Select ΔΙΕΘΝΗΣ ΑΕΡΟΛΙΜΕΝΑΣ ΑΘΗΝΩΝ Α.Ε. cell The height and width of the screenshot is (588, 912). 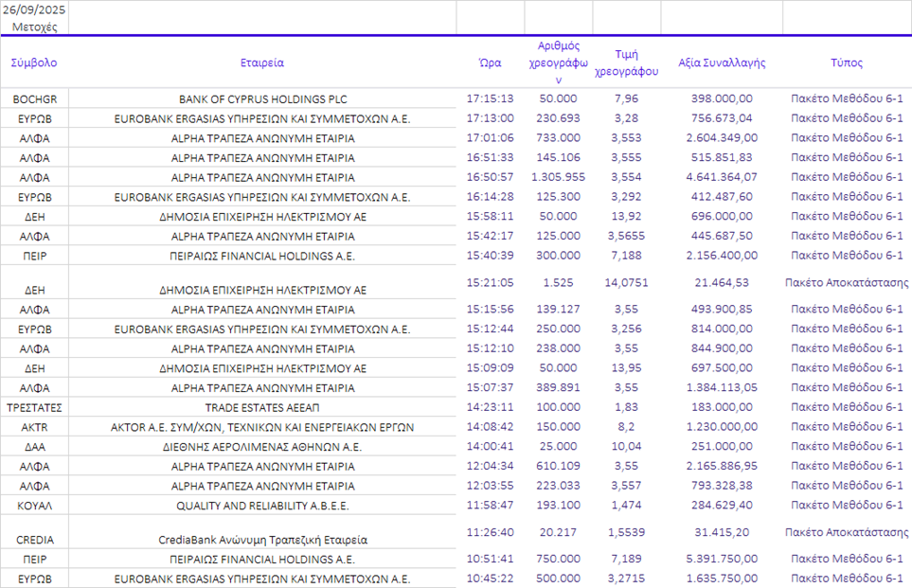tap(262, 446)
